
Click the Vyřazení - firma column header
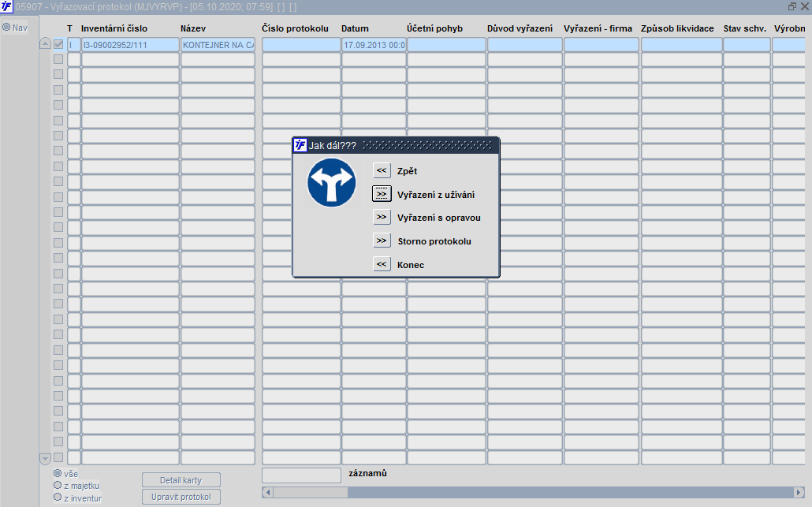coord(598,28)
